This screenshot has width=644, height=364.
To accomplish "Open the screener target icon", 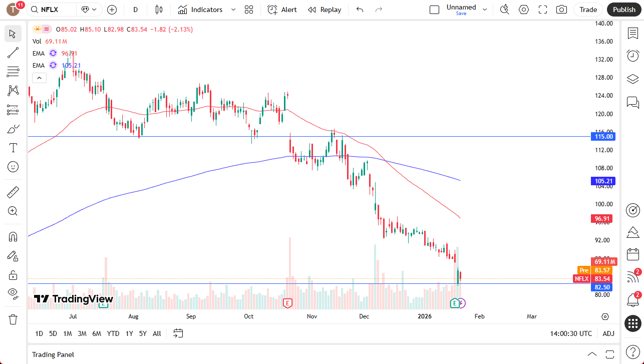I will click(x=633, y=210).
